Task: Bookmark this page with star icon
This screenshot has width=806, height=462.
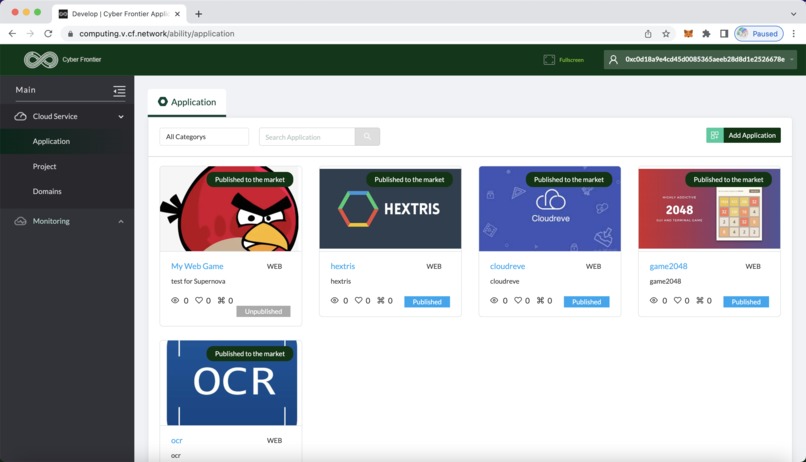Action: pos(666,33)
